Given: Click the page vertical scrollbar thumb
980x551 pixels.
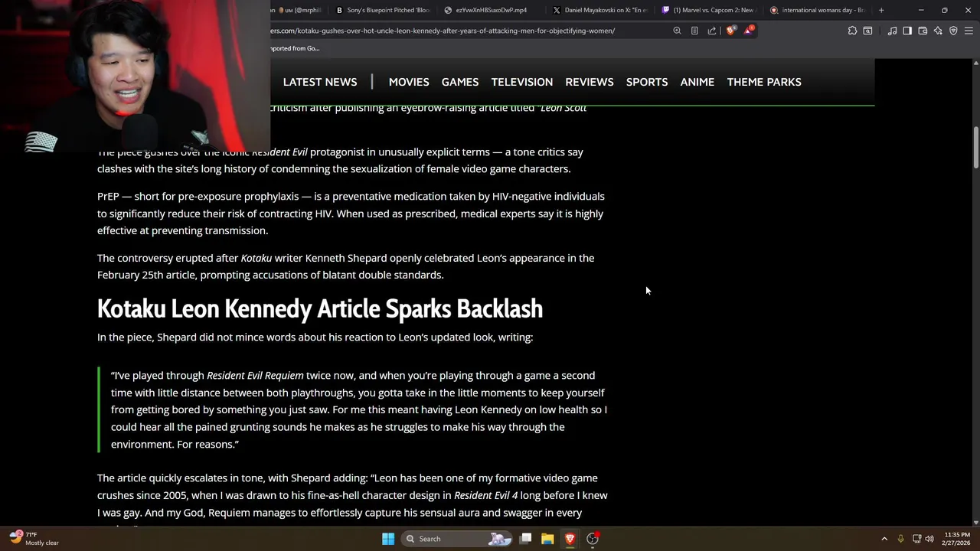Looking at the screenshot, I should pos(975,148).
